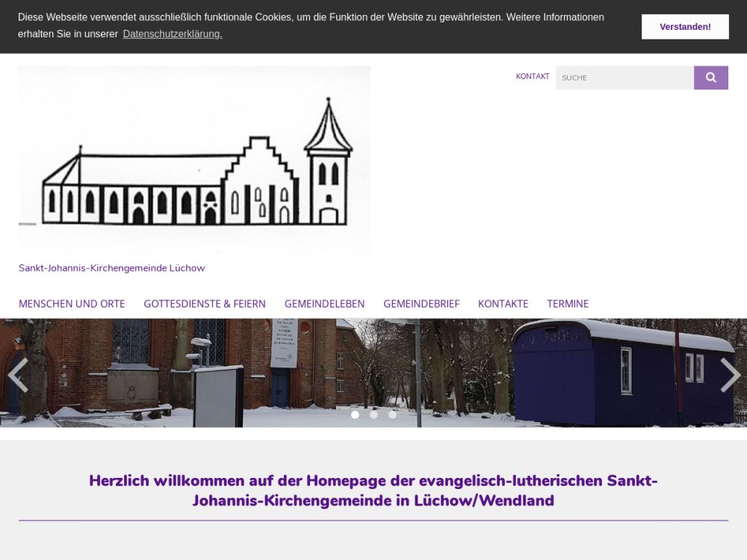
Task: Click Sankt-Johannis-Kirchengemeinde Lüchow site title
Action: 111,268
